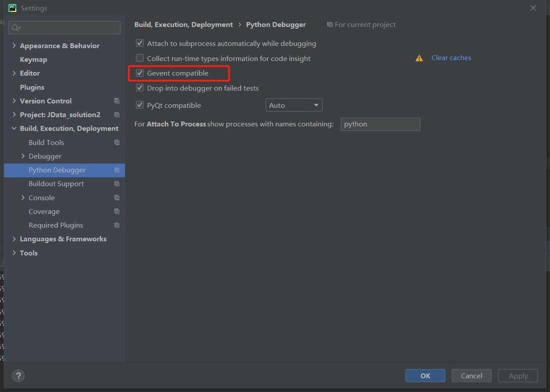The image size is (550, 392).
Task: Toggle the Gevent compatible checkbox
Action: tap(140, 73)
